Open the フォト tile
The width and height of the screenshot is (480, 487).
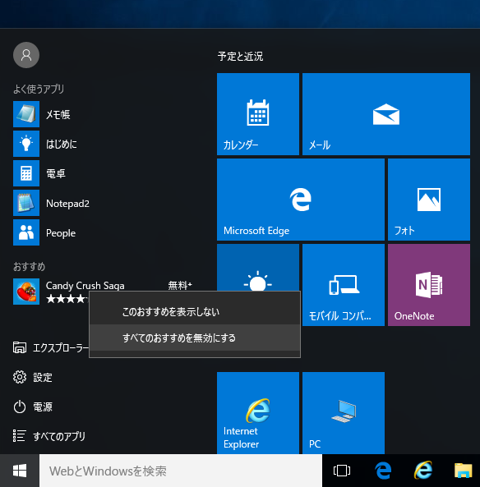[429, 199]
